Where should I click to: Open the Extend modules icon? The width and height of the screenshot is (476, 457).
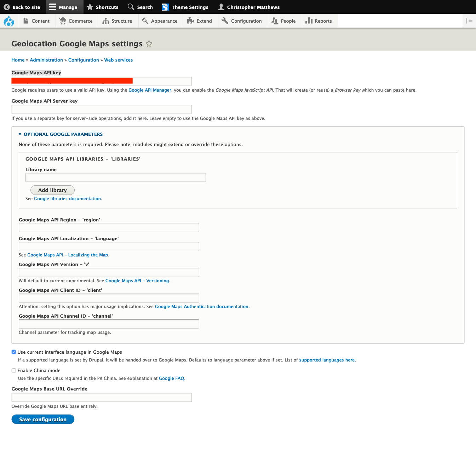point(190,21)
